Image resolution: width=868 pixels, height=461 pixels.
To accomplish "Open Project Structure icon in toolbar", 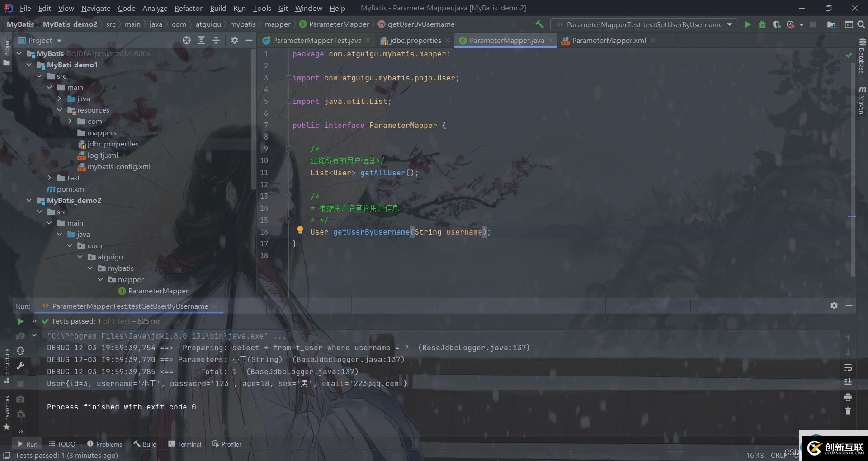I will [831, 24].
